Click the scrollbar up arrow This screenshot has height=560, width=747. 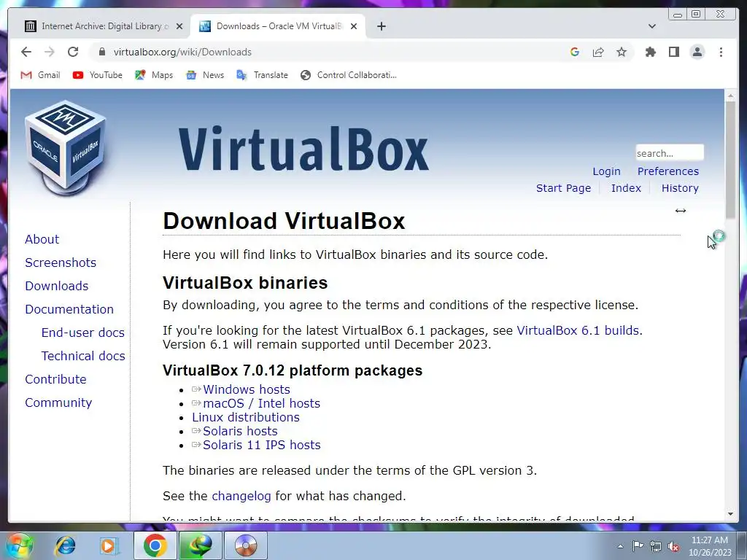[x=730, y=96]
